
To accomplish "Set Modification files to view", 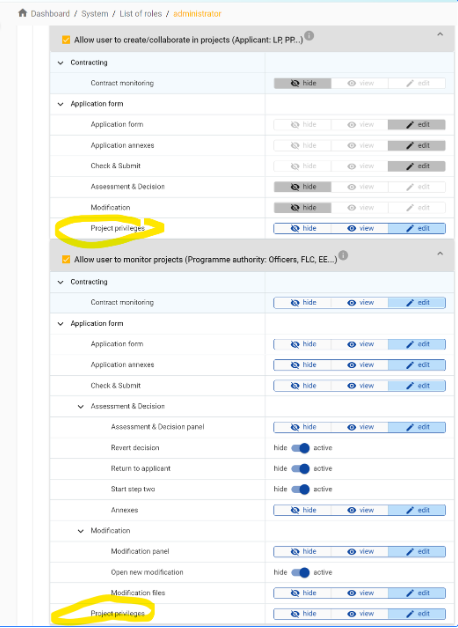I will click(360, 593).
